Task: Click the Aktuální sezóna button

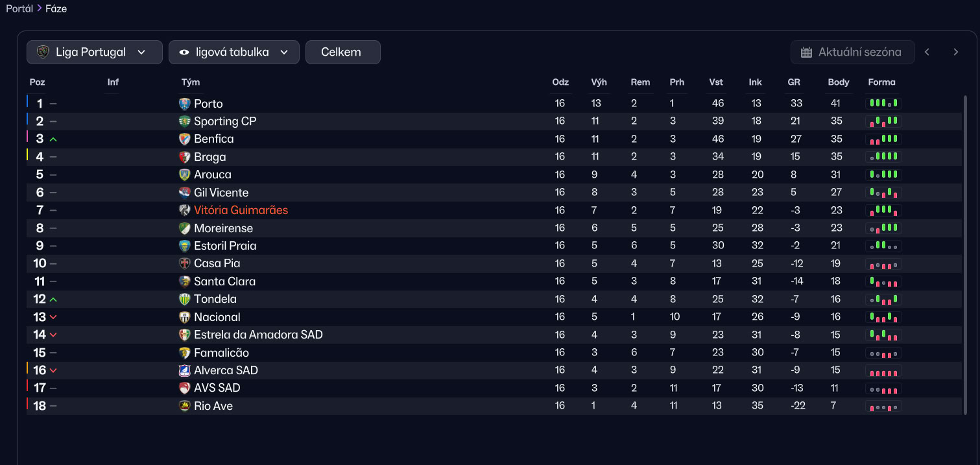Action: pos(853,53)
